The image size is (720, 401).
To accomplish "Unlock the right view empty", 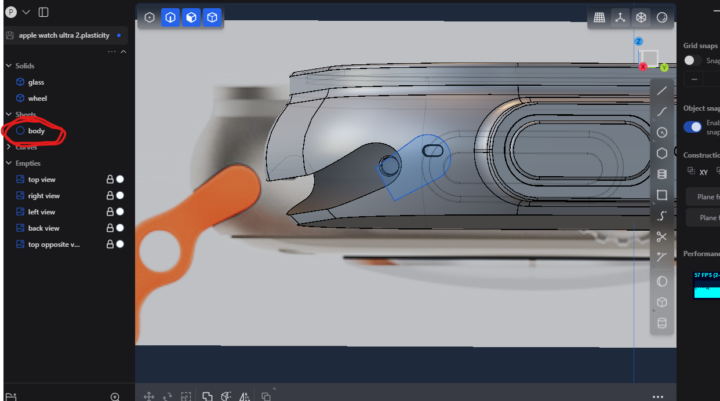I will click(x=109, y=195).
